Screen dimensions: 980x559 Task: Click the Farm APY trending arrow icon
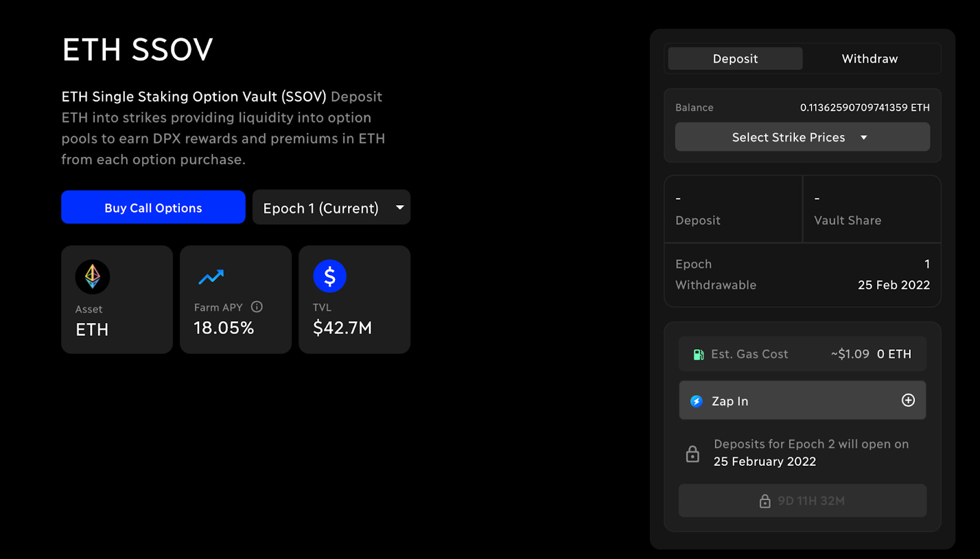tap(211, 277)
